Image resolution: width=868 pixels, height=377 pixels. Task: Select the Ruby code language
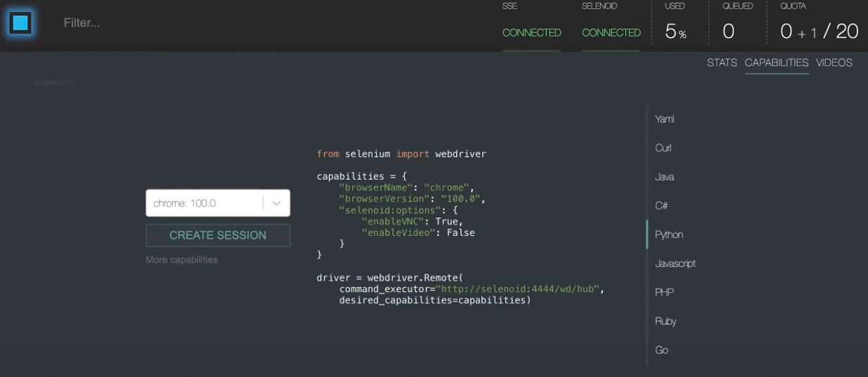(666, 321)
